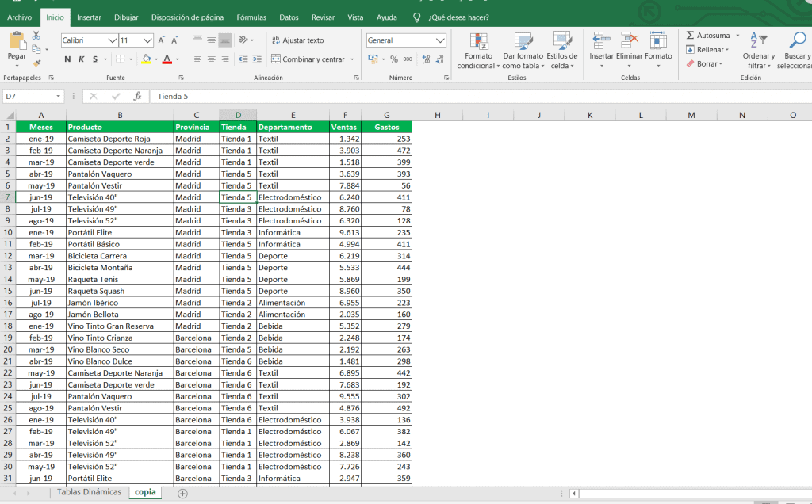This screenshot has height=504, width=812.
Task: Open the Ayuda tab
Action: click(387, 17)
